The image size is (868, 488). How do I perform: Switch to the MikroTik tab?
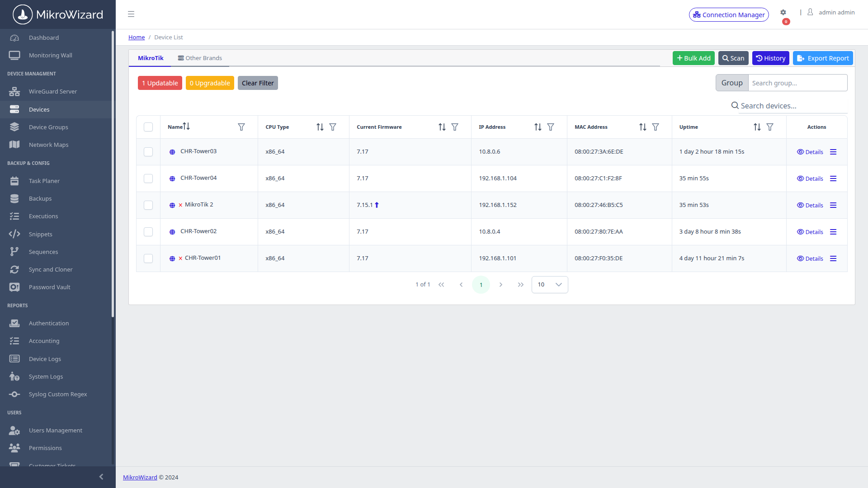click(151, 58)
